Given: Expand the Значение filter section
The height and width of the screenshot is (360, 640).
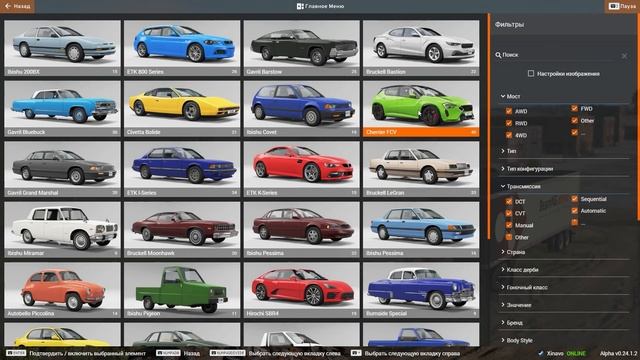Looking at the screenshot, I should tap(563, 305).
